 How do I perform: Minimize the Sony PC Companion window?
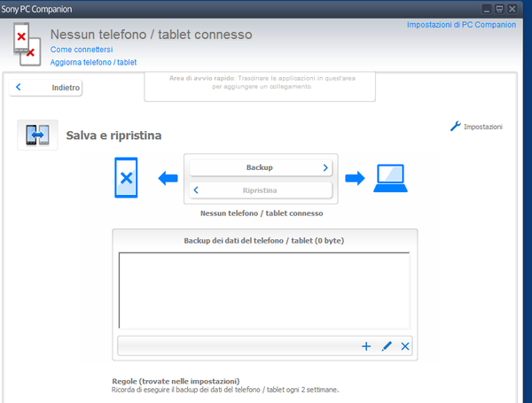tap(487, 9)
